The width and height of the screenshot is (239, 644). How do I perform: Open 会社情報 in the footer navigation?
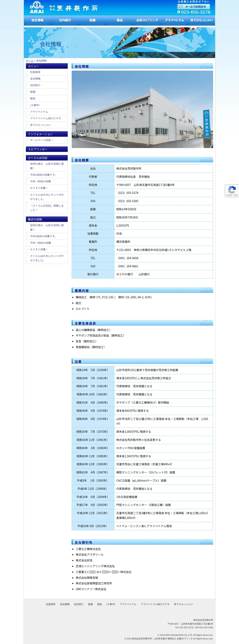(65, 604)
